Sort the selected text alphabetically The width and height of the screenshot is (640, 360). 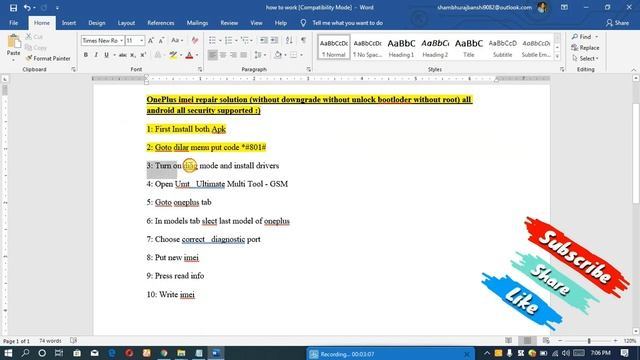289,40
